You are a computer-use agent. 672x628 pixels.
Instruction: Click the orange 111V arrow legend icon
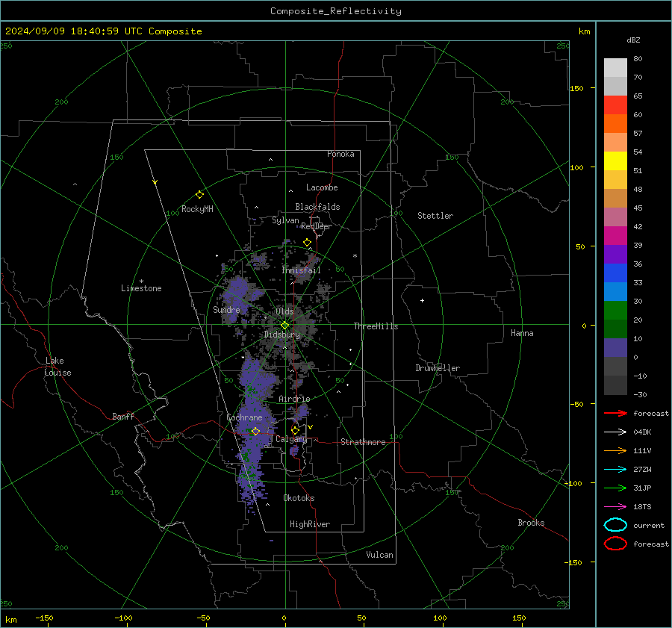click(615, 450)
